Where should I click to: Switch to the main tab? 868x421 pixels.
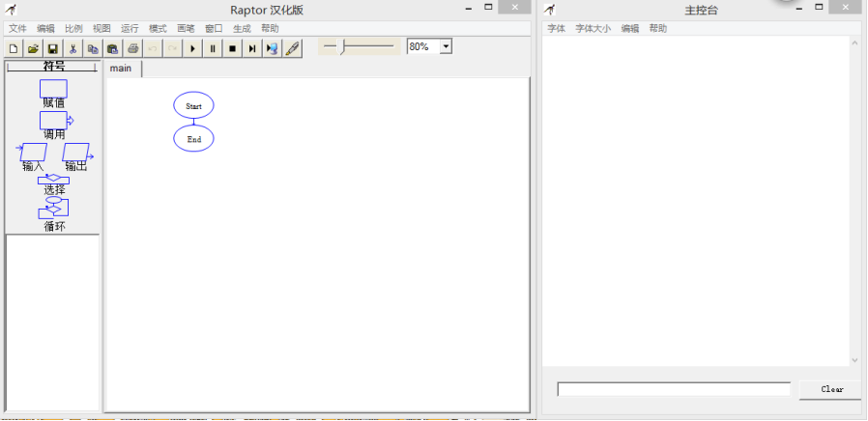(121, 68)
